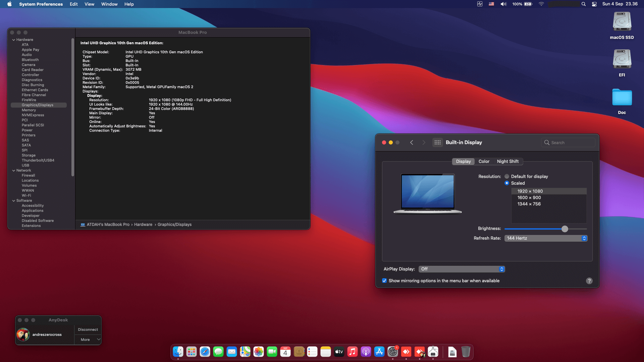The width and height of the screenshot is (644, 362).
Task: Open Spotlight search in menu bar
Action: (584, 4)
